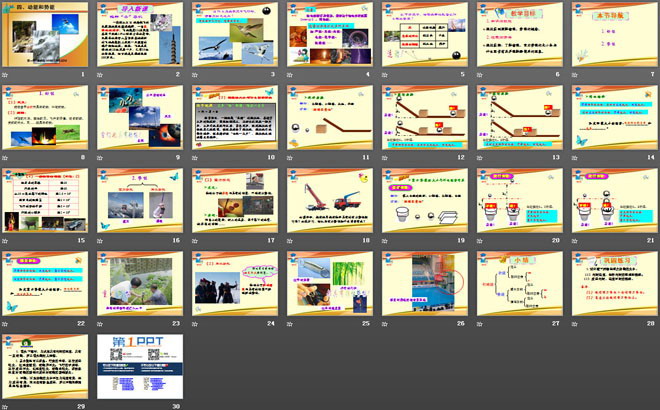Select slide 19 thumbnail with cups and balls

point(425,200)
